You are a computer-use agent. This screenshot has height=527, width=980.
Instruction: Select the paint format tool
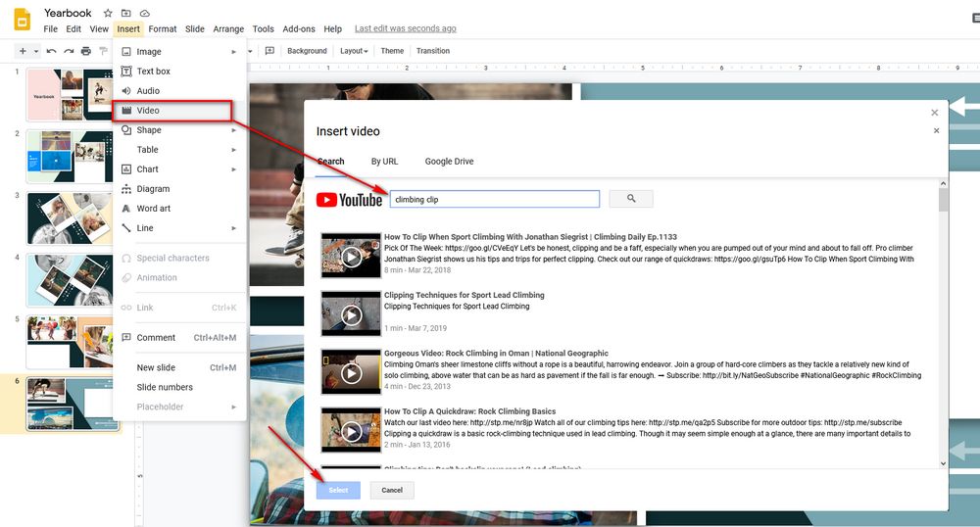point(103,51)
